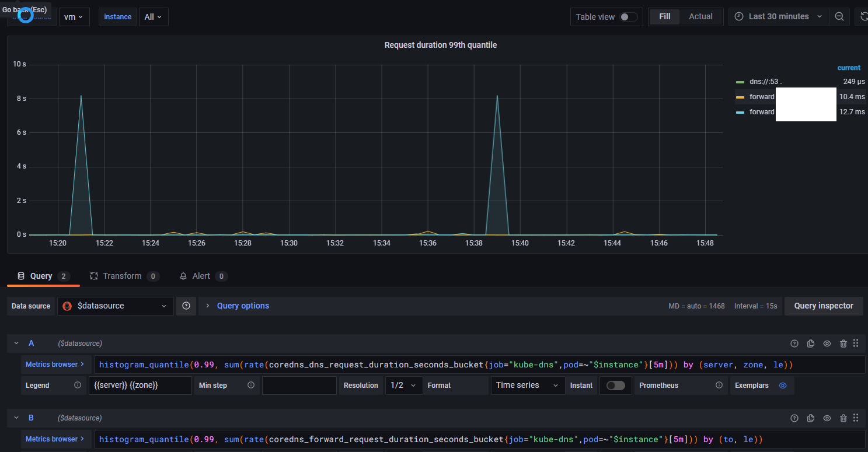Click the drag handle of query B
The width and height of the screenshot is (868, 452).
click(856, 418)
